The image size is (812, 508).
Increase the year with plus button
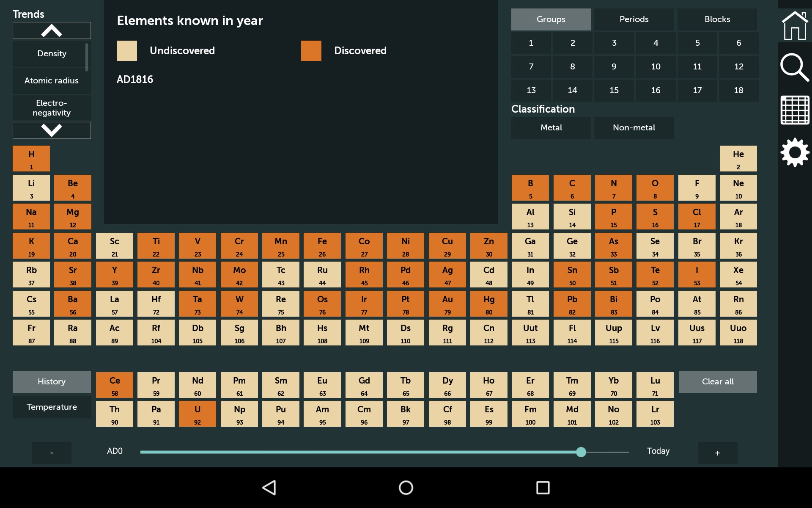pos(717,453)
